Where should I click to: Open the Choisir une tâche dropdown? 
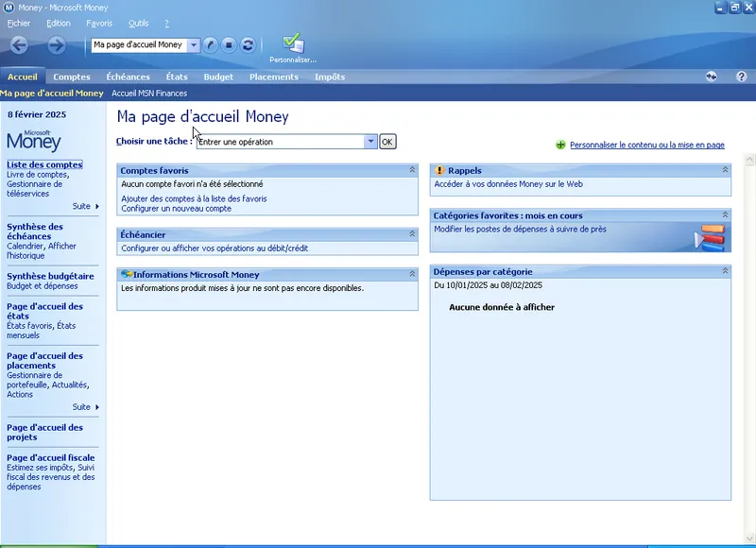[x=370, y=142]
